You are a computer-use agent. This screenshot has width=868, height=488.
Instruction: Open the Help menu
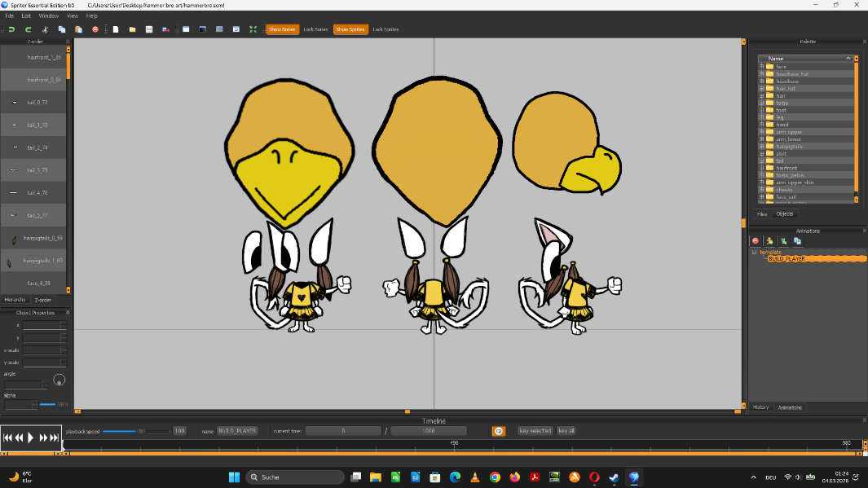92,16
